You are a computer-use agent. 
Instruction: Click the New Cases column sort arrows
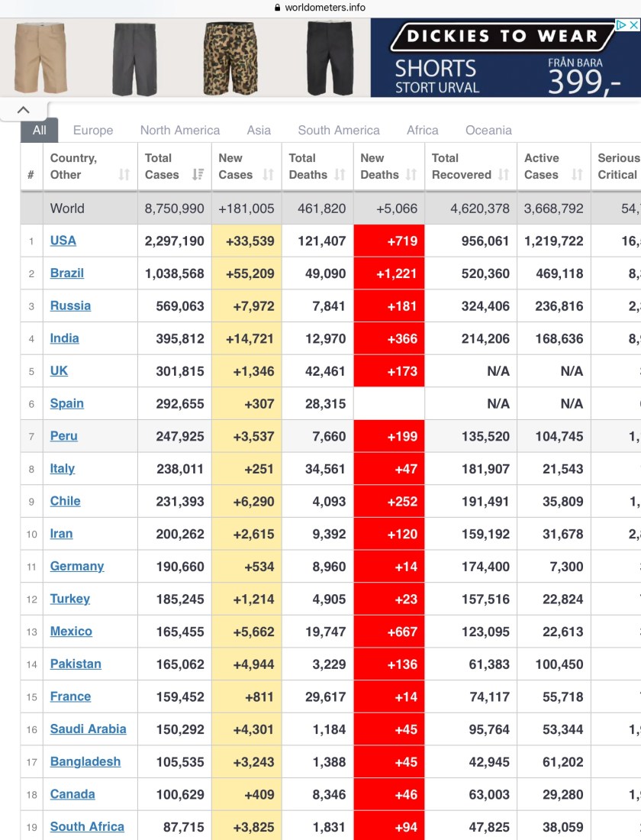click(x=268, y=175)
